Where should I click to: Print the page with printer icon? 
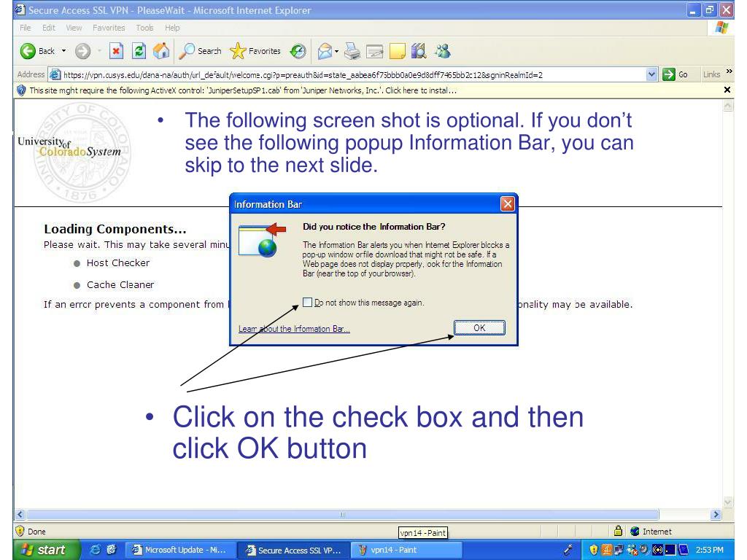(352, 51)
